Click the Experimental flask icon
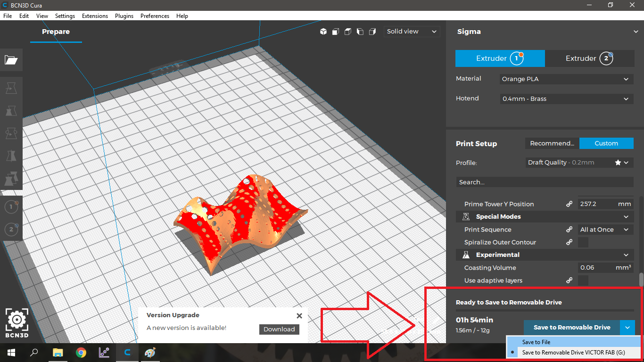Screen dimensions: 644x362 click(466, 255)
